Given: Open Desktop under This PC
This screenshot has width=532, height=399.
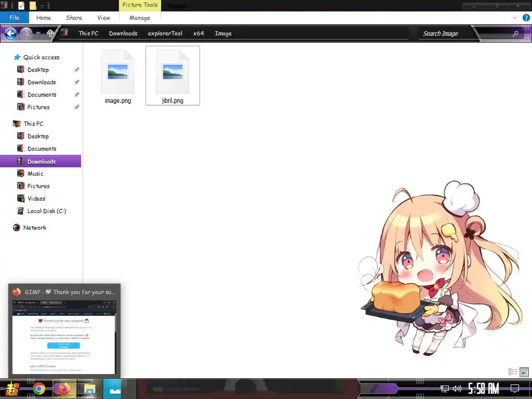Looking at the screenshot, I should click(38, 136).
